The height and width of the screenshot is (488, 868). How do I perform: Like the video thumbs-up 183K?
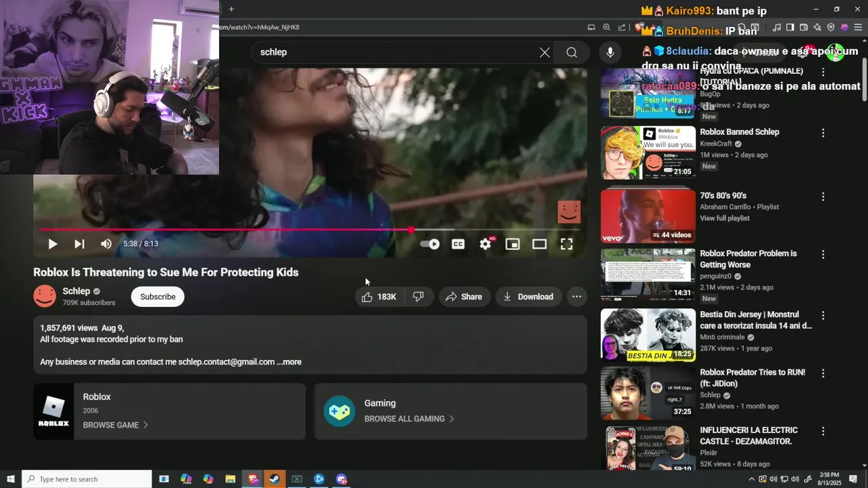click(379, 297)
